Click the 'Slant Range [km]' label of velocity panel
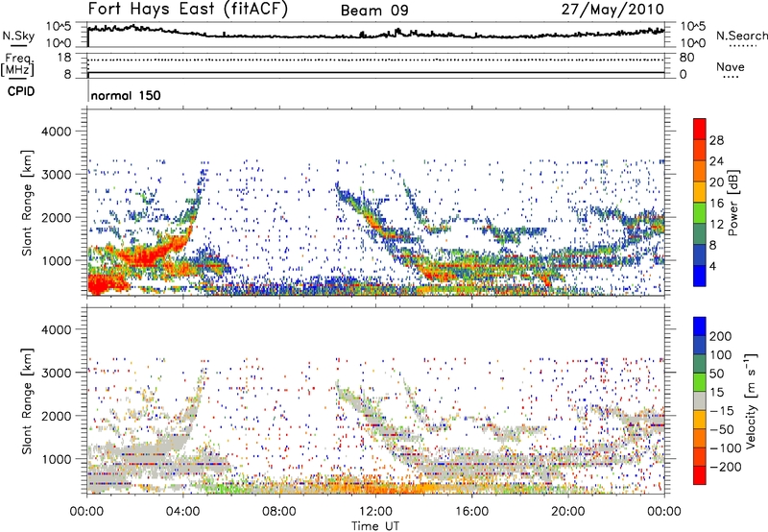Screen dimensions: 768x532 point(27,400)
